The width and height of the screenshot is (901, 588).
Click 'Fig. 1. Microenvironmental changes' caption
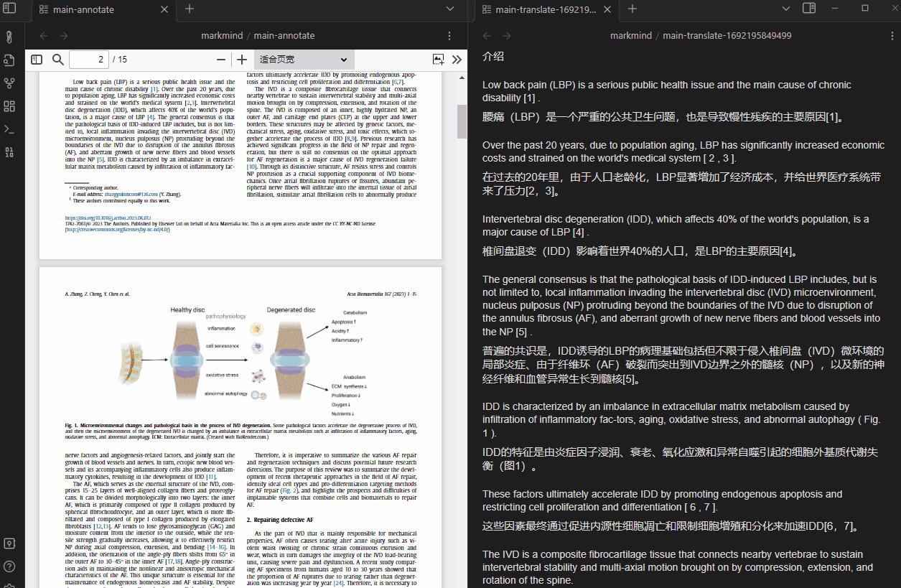point(241,431)
